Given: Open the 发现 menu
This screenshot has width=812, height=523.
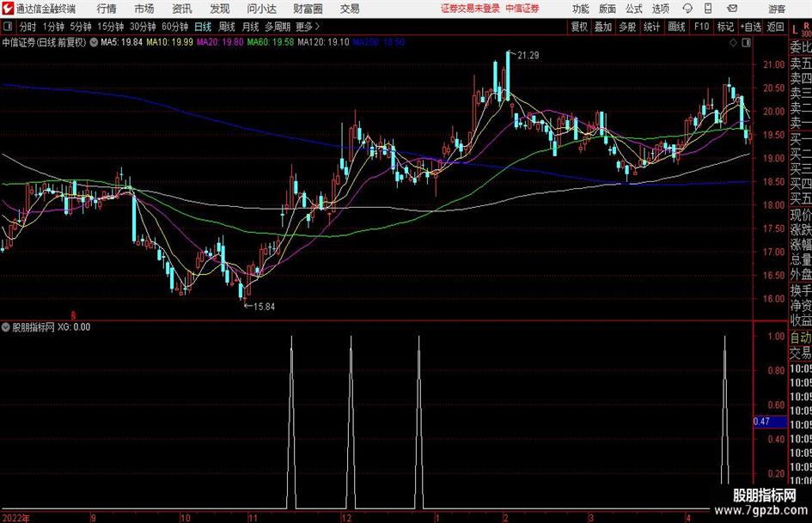Looking at the screenshot, I should (x=220, y=9).
